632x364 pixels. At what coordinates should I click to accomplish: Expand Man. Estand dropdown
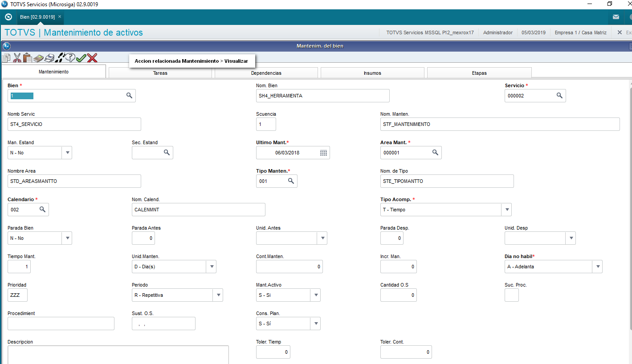coord(67,153)
